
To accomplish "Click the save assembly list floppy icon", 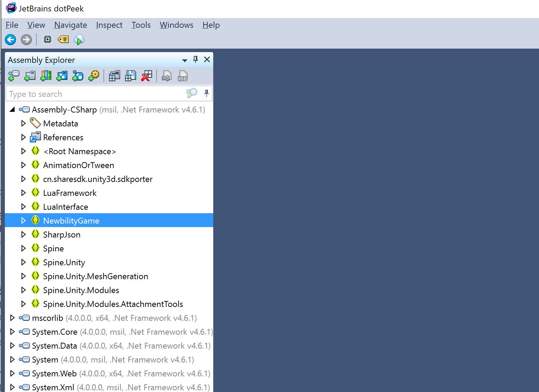I will (131, 76).
